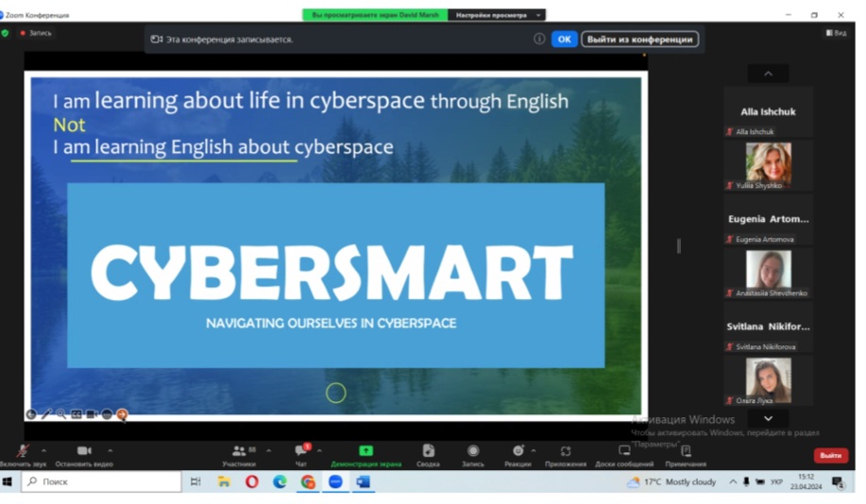Click the Windows taskbar Поиск search box

click(x=102, y=481)
